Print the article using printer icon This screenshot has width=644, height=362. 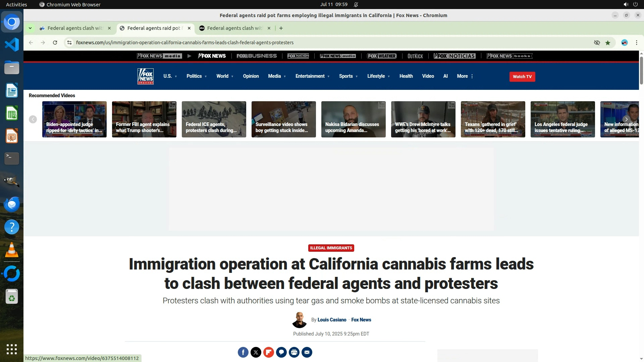pyautogui.click(x=294, y=352)
